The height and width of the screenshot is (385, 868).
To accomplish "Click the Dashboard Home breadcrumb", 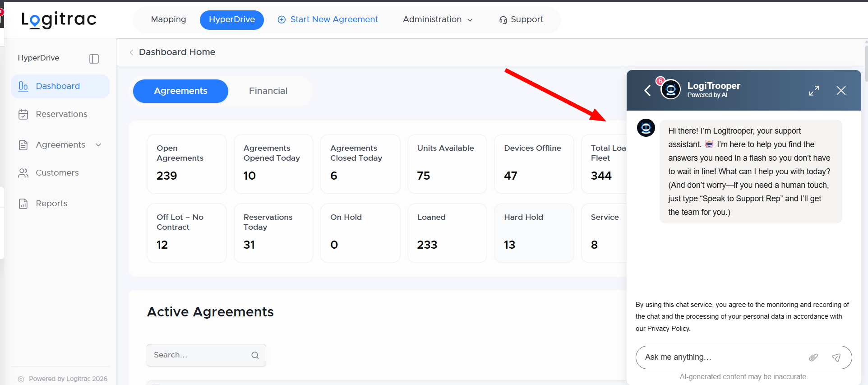I will pos(177,52).
